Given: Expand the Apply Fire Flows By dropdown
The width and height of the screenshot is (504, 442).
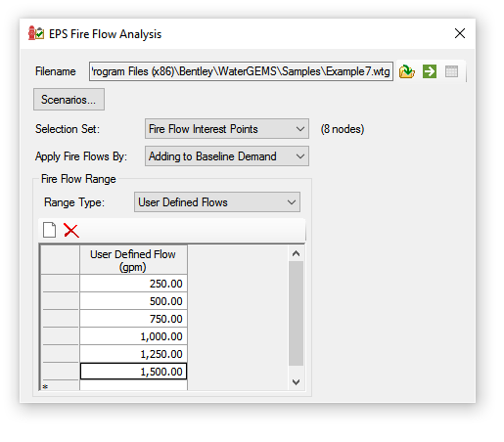Looking at the screenshot, I should tap(227, 156).
